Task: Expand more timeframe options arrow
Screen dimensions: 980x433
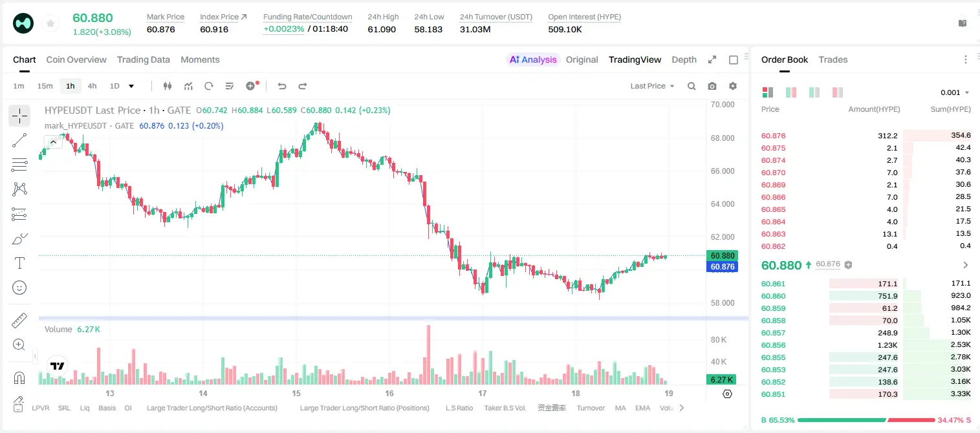Action: point(131,86)
